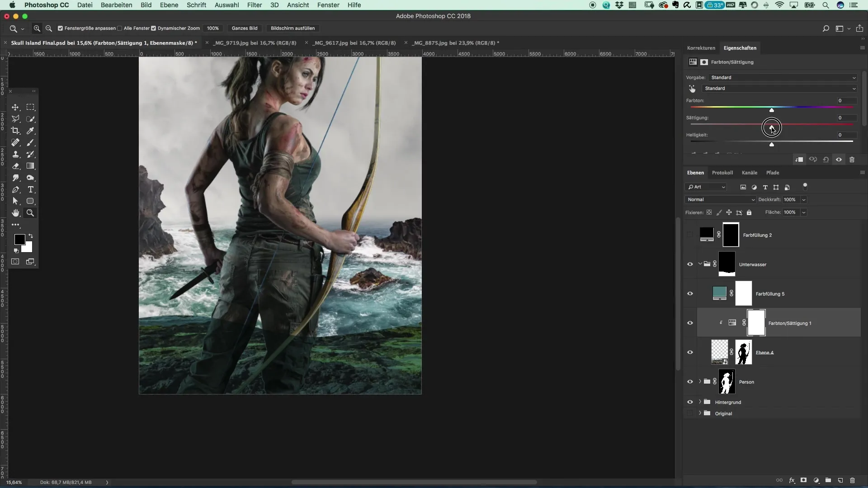Toggle Dynamischer Zoom checkbox
This screenshot has height=488, width=868.
(154, 28)
